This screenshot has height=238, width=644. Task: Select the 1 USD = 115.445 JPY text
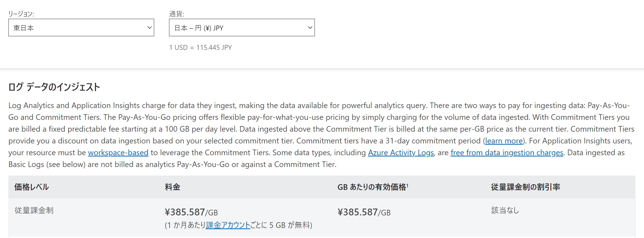[x=200, y=47]
